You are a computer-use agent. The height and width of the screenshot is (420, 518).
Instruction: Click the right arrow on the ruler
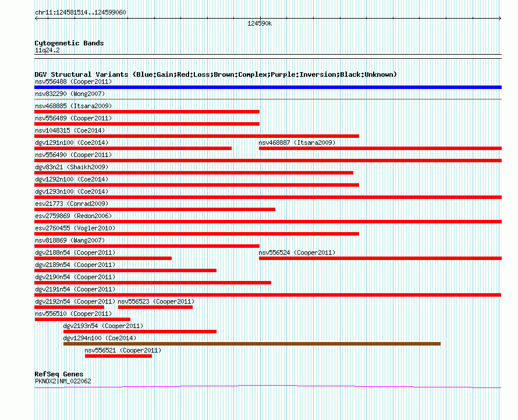500,19
